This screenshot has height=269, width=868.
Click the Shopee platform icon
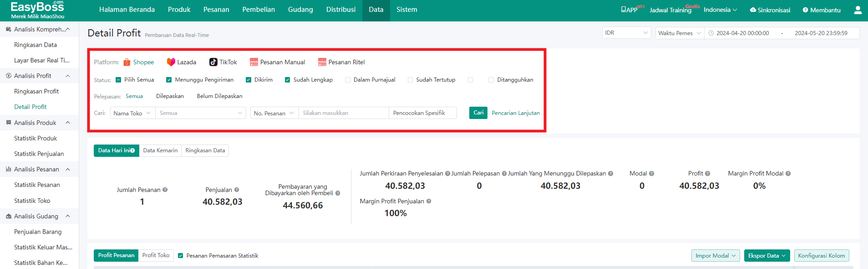coord(127,62)
